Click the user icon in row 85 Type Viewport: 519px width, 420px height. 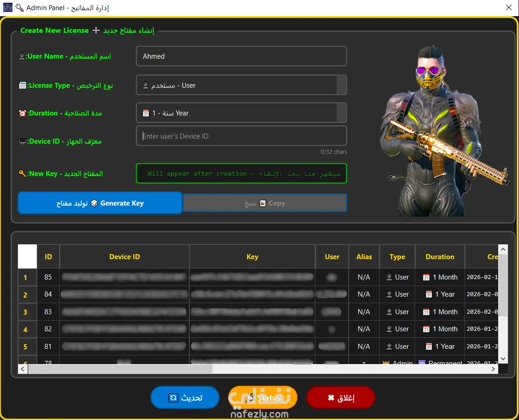click(389, 277)
